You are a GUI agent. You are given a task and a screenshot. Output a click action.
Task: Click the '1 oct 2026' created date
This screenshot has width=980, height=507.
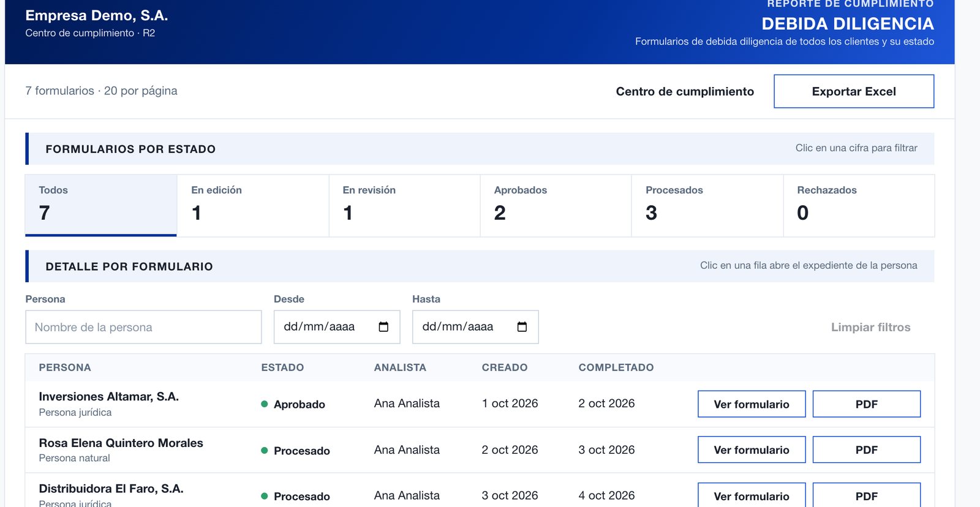tap(510, 404)
